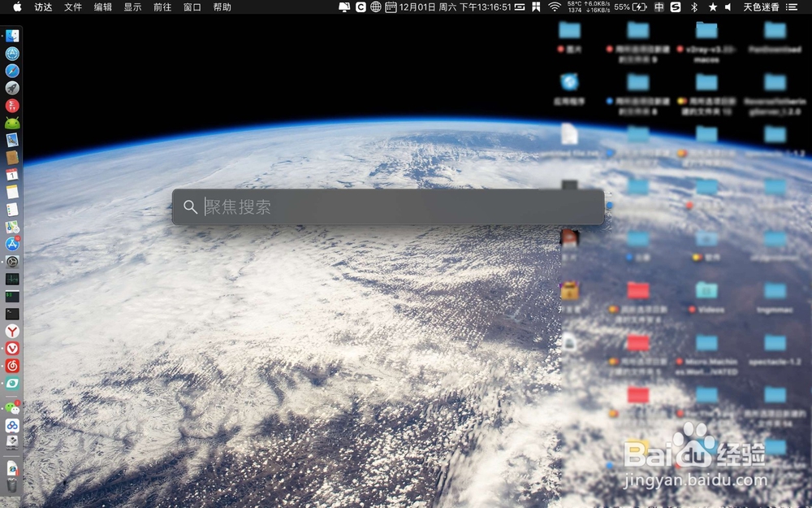The image size is (812, 508).
Task: Click the battery 55% status indicator
Action: pos(630,7)
